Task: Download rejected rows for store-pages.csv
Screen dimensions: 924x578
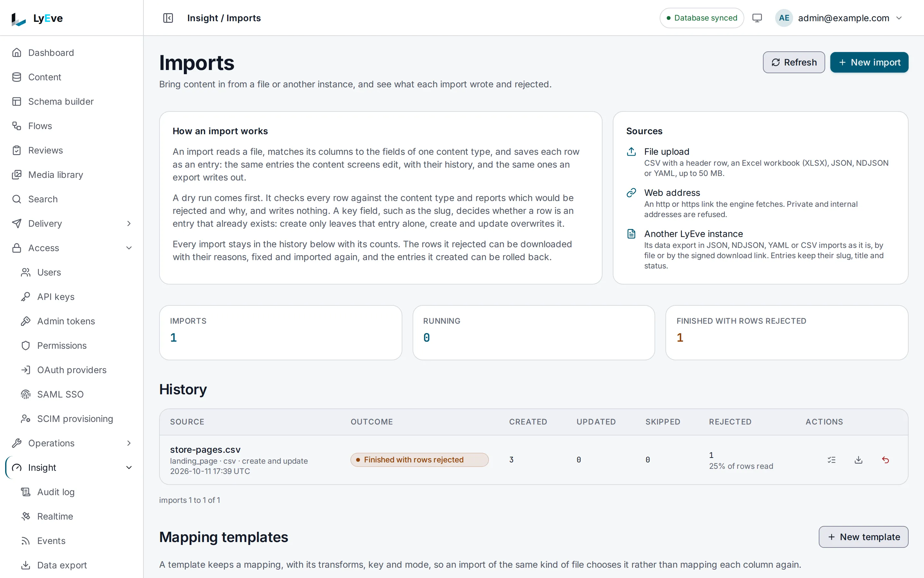Action: 858,460
